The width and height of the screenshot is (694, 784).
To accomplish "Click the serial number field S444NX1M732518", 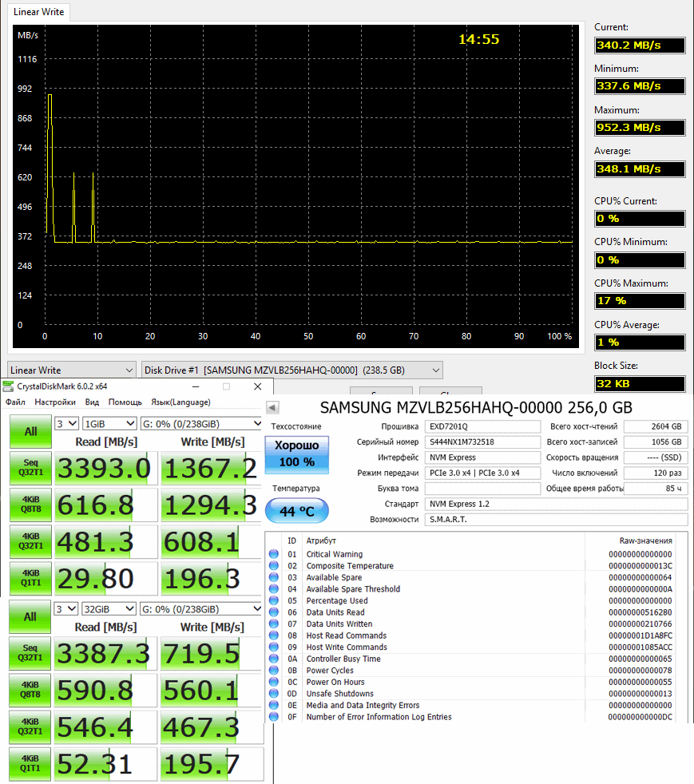I will [482, 442].
